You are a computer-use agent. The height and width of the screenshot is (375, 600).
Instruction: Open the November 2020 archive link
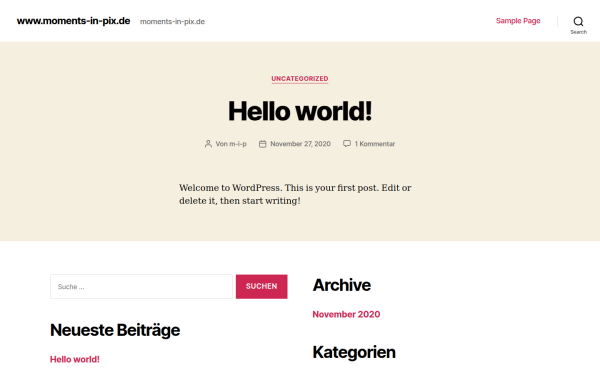pos(346,314)
